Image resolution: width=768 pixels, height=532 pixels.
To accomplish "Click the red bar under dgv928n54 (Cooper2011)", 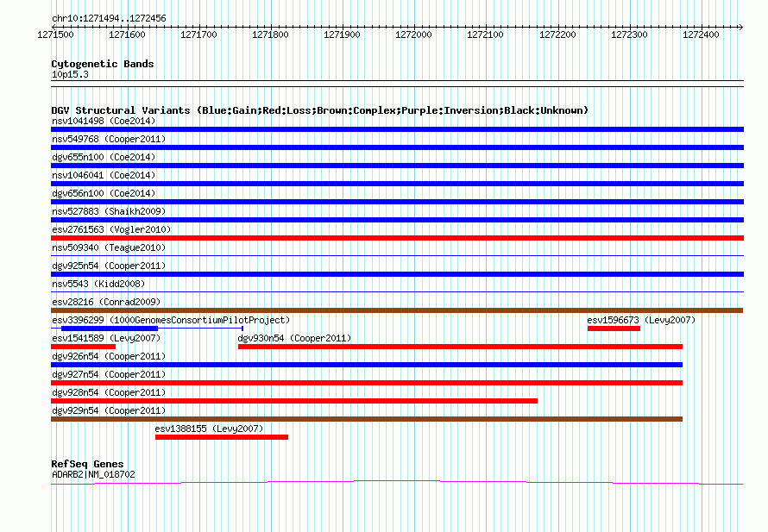I will click(x=294, y=401).
